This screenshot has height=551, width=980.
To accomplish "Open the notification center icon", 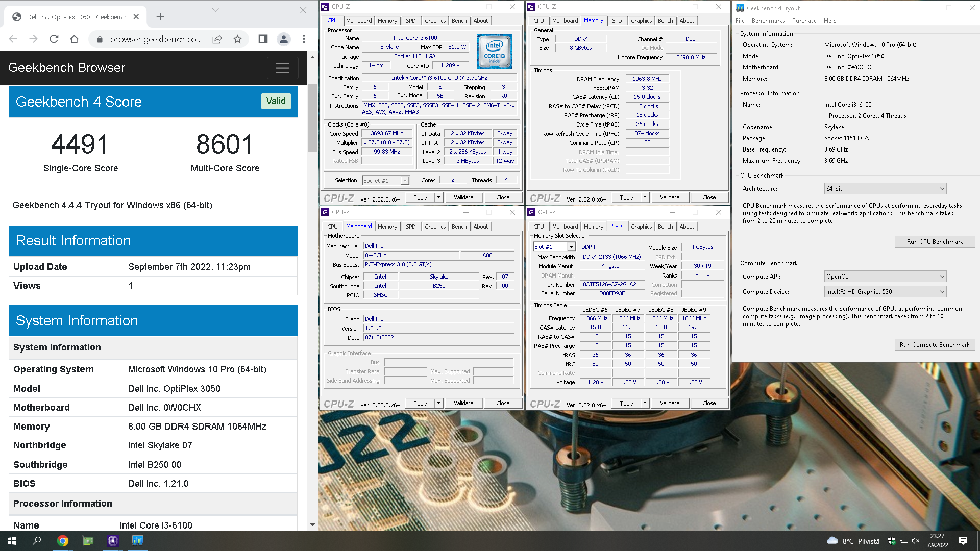I will coord(963,541).
